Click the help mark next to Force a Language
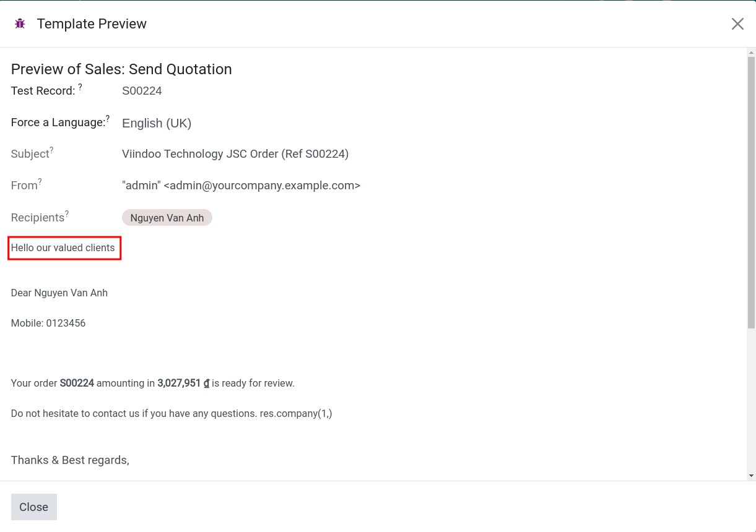The width and height of the screenshot is (756, 532). pos(108,119)
